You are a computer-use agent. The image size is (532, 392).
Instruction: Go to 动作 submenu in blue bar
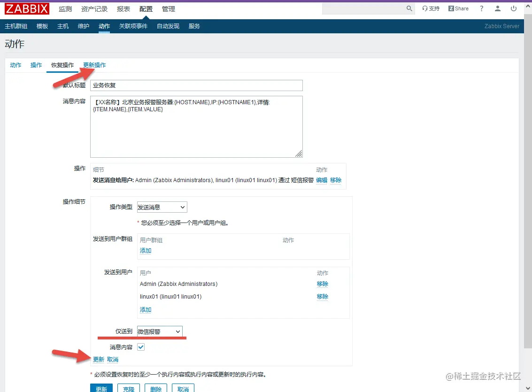[x=104, y=26]
